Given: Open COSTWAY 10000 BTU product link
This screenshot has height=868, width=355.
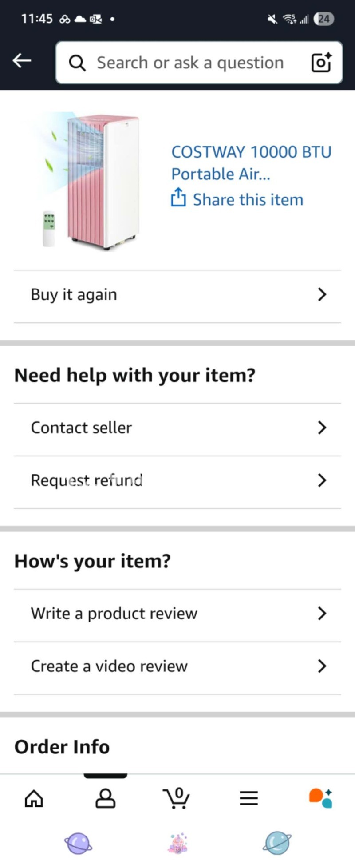Looking at the screenshot, I should click(x=251, y=163).
